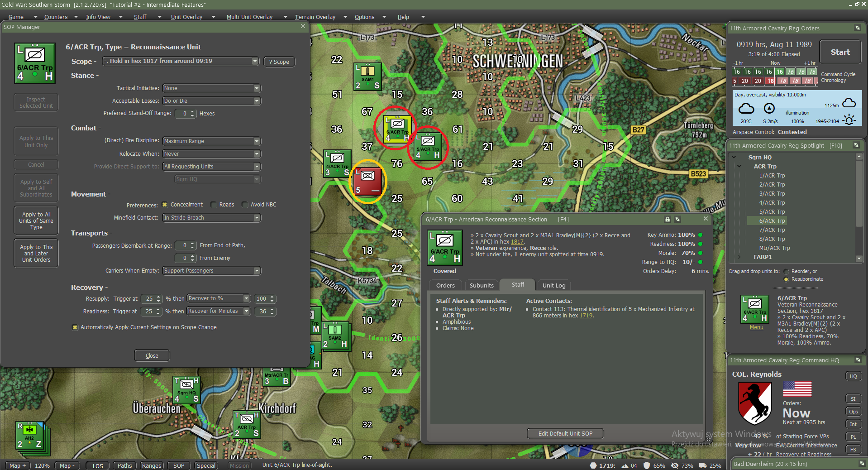Viewport: 868px width, 470px height.
Task: Select the red enemy infantry counter
Action: click(x=367, y=181)
